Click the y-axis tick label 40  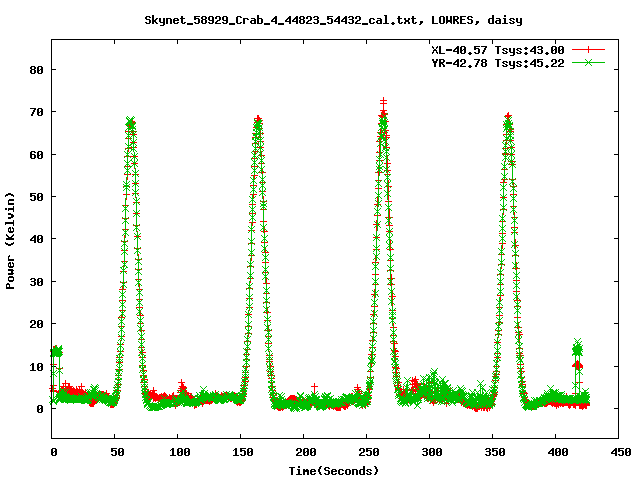(x=36, y=239)
